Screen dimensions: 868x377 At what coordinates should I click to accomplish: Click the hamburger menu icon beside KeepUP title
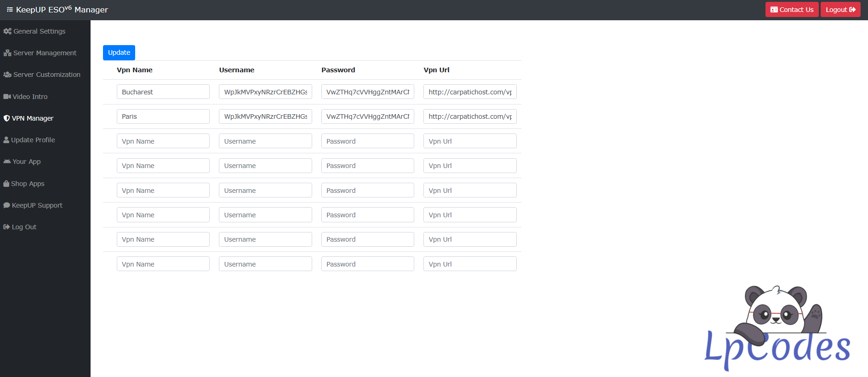[10, 10]
